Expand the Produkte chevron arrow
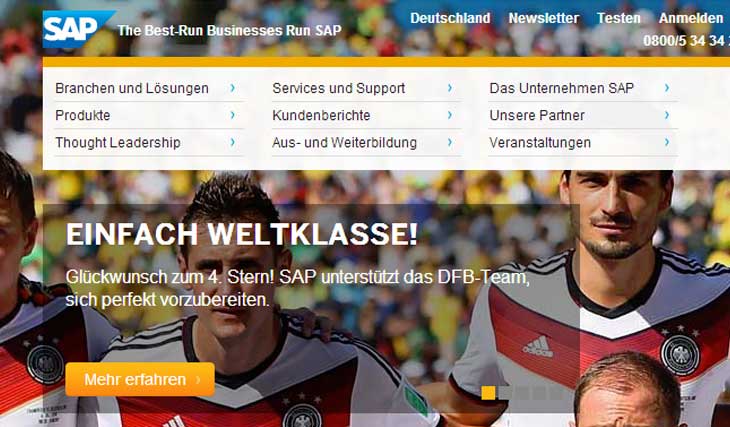The width and height of the screenshot is (730, 427). point(232,115)
